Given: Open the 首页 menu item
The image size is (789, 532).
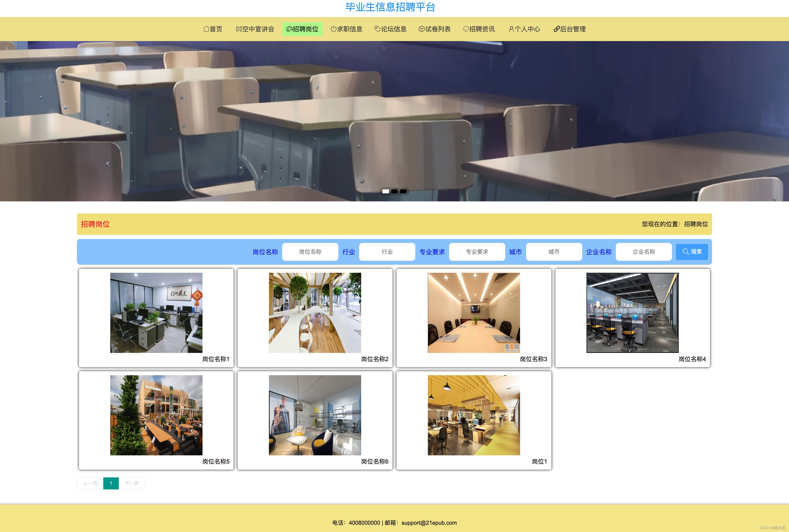Looking at the screenshot, I should 213,29.
